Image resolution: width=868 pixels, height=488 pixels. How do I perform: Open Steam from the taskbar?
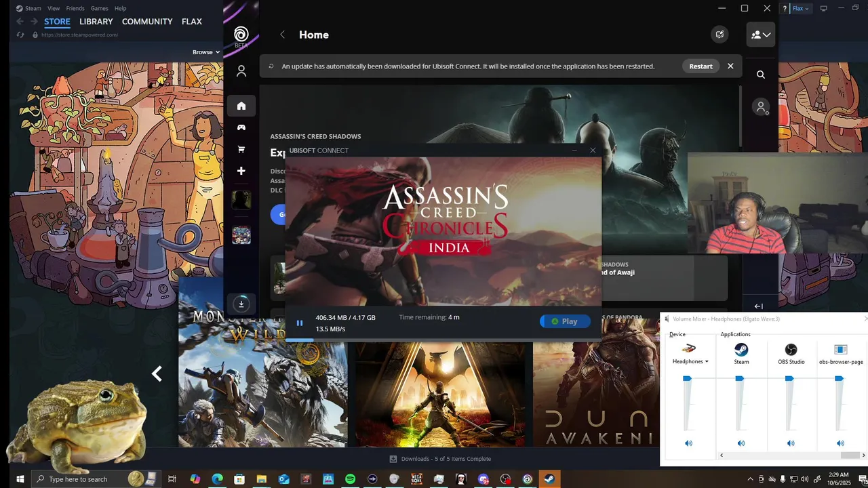549,479
